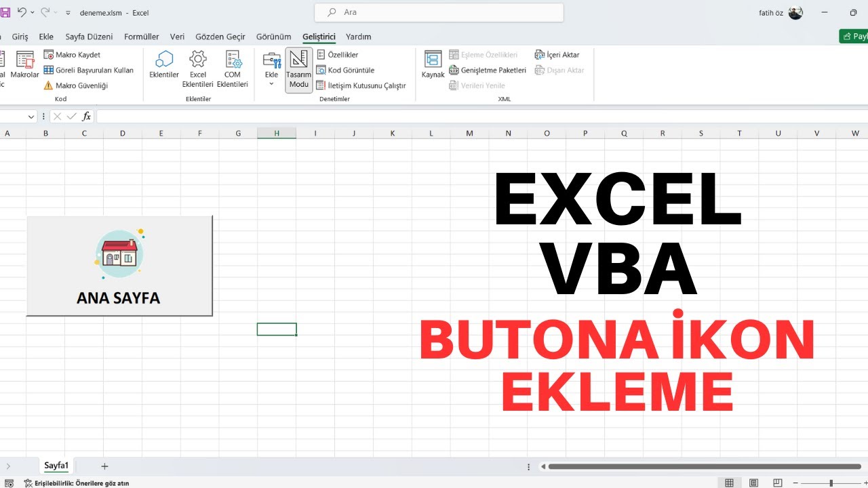Click İçeri Aktar import XML

click(x=557, y=55)
